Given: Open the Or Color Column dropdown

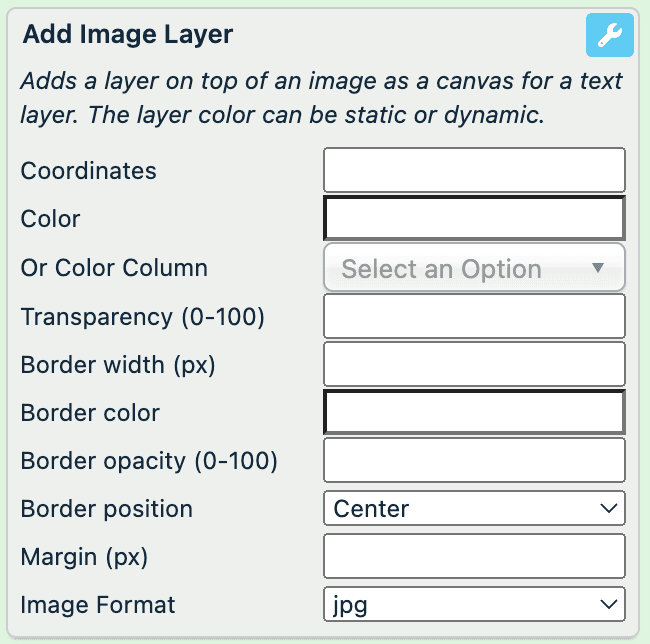Looking at the screenshot, I should coord(474,268).
